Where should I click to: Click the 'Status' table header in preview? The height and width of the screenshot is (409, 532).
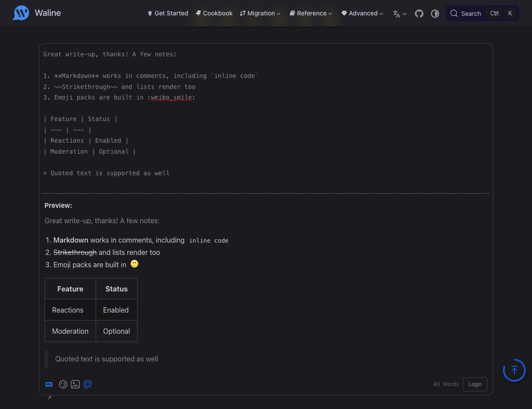coord(116,289)
